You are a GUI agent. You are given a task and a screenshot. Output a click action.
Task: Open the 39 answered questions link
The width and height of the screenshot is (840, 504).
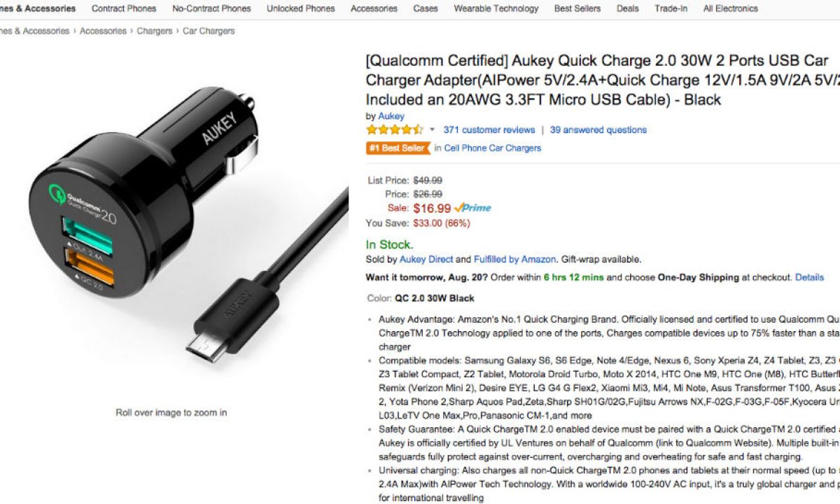[598, 129]
